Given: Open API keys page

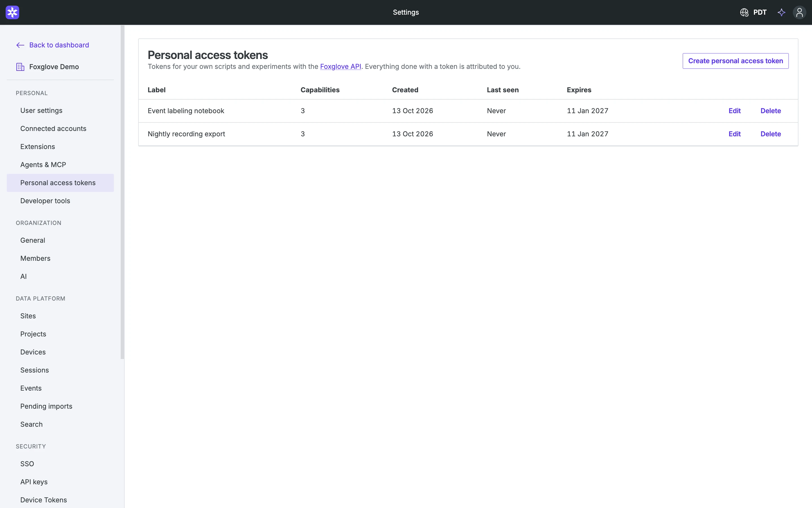Looking at the screenshot, I should coord(60,482).
